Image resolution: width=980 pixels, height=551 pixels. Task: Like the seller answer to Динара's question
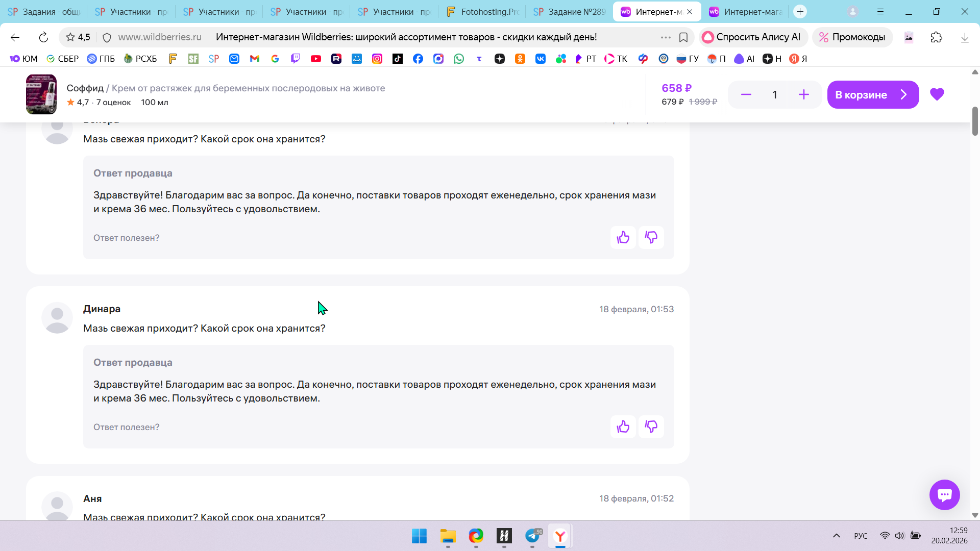coord(623,427)
